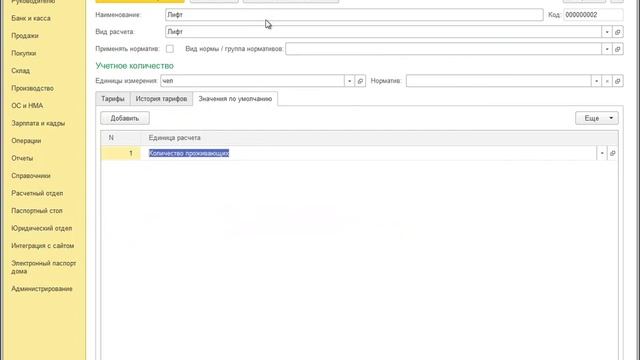
Task: Open Электронный паспорт дома section
Action: pyautogui.click(x=44, y=267)
